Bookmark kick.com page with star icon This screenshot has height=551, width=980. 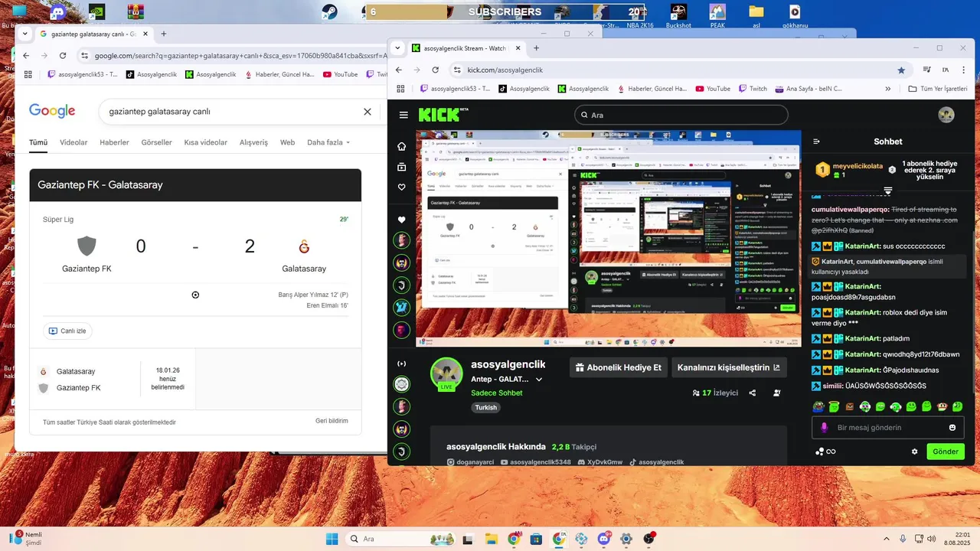(x=901, y=70)
